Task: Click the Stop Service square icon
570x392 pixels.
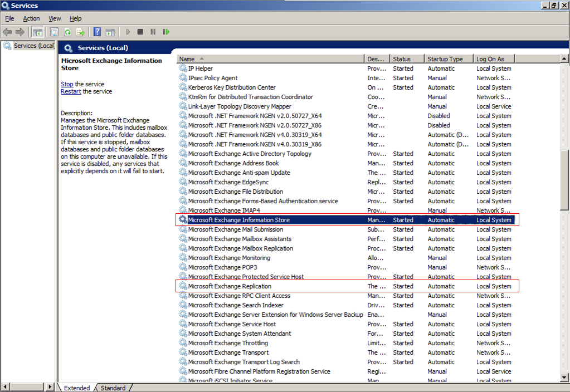Action: pyautogui.click(x=140, y=32)
